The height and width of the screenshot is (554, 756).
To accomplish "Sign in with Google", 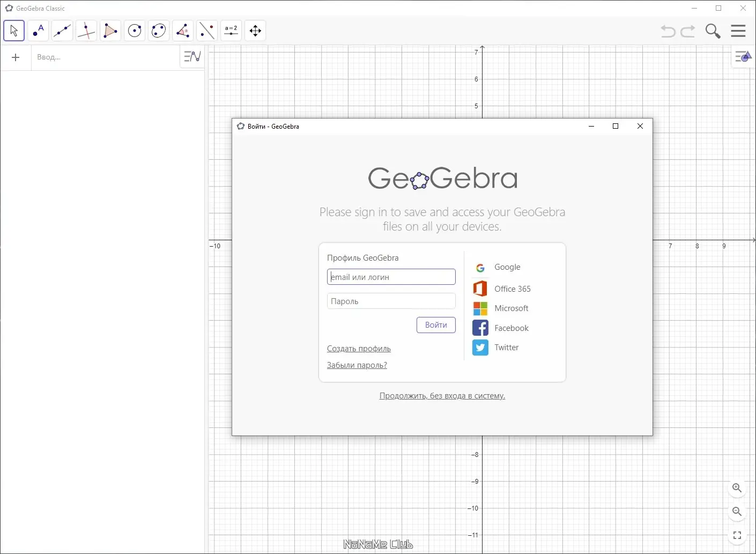I will [x=496, y=267].
